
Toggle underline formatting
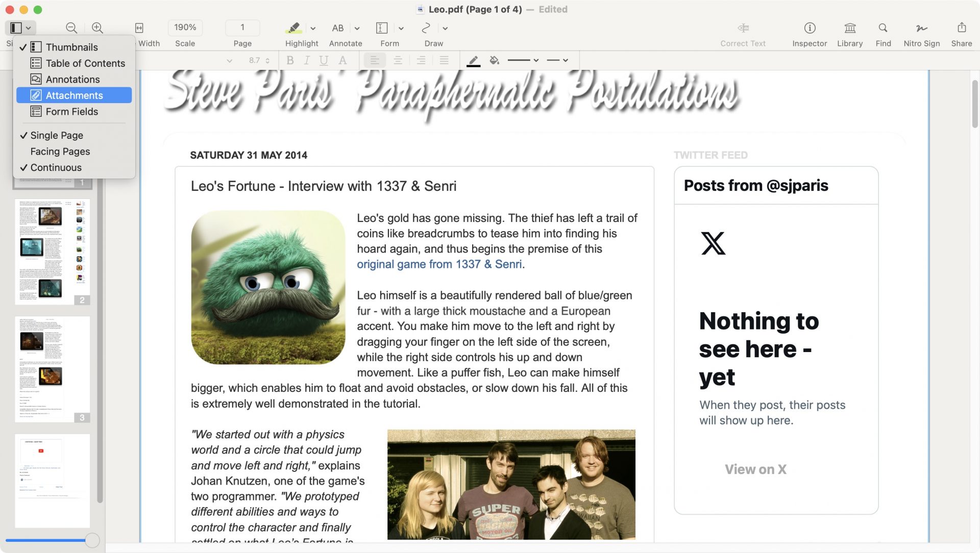(x=324, y=60)
